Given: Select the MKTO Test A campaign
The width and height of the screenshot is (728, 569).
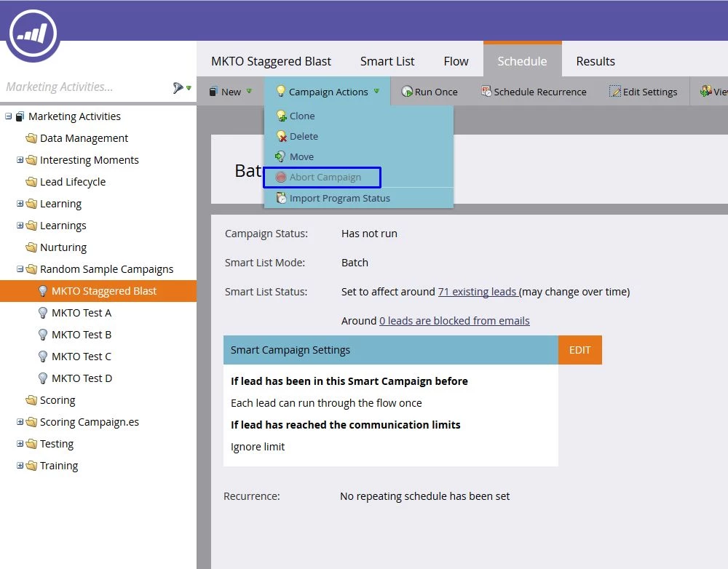Looking at the screenshot, I should [82, 313].
